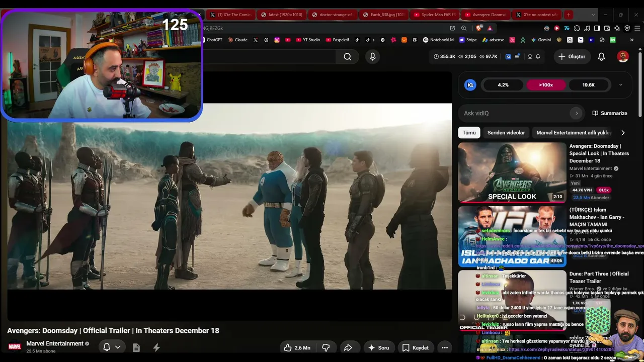Click the Soru ask button

[378, 347]
